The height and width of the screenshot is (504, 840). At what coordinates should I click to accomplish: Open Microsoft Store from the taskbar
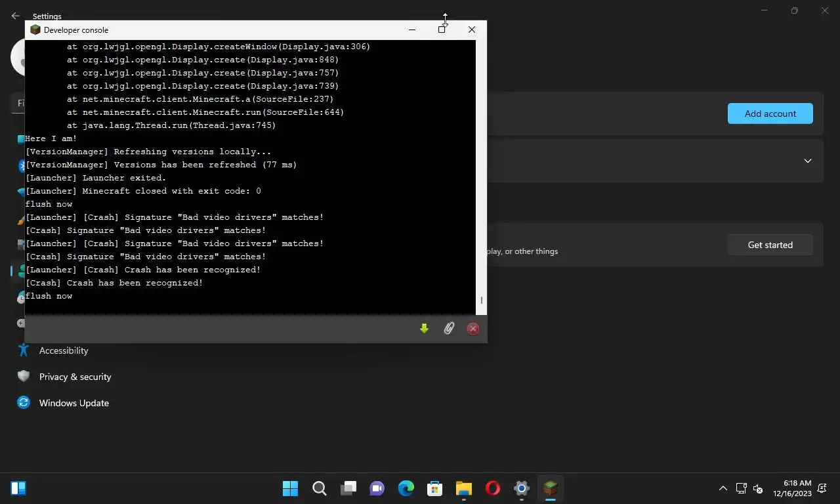435,488
